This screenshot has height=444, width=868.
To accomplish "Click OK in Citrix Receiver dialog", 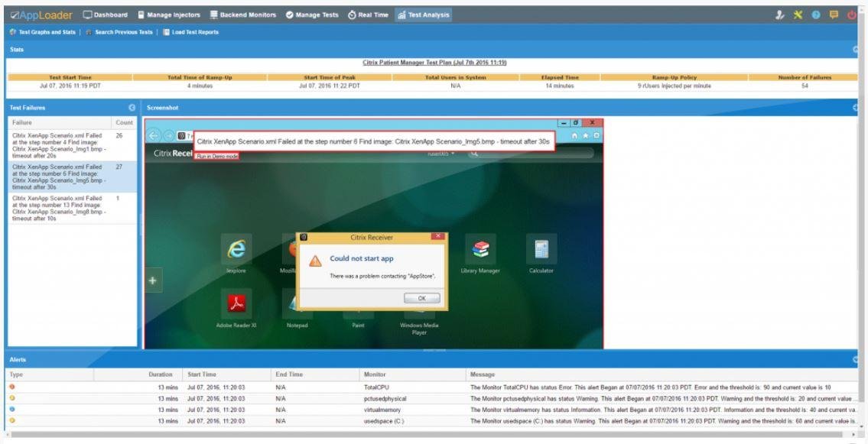I will pos(422,298).
